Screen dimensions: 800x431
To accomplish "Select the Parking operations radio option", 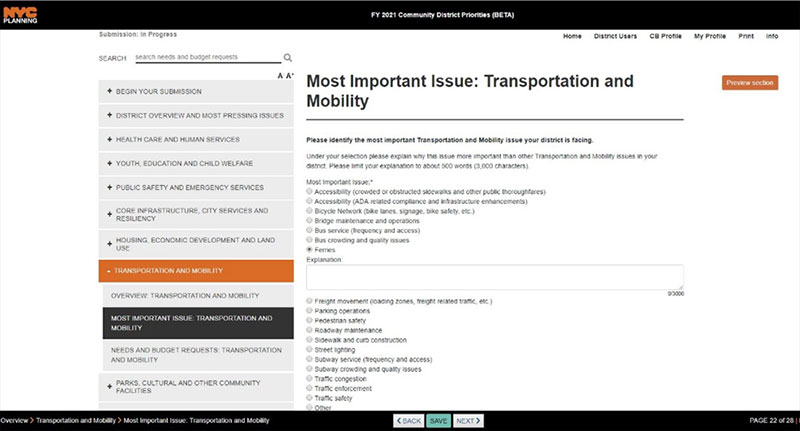I will [x=310, y=310].
